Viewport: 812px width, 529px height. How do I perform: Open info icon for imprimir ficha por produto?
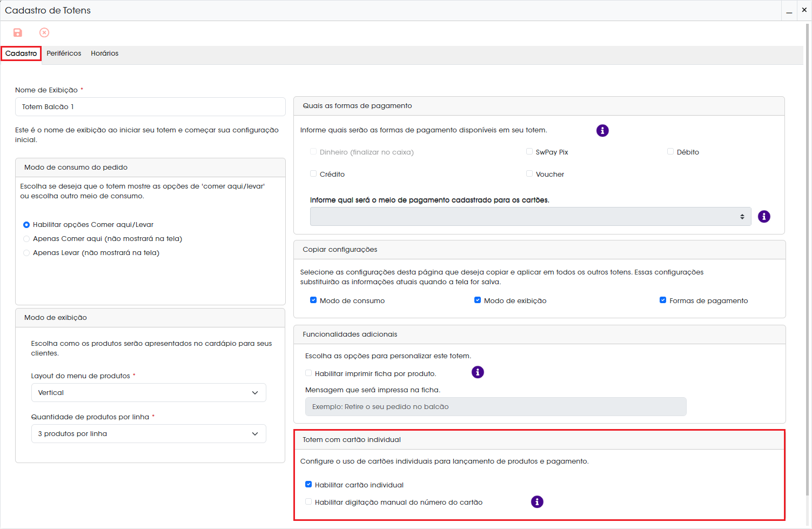point(478,372)
